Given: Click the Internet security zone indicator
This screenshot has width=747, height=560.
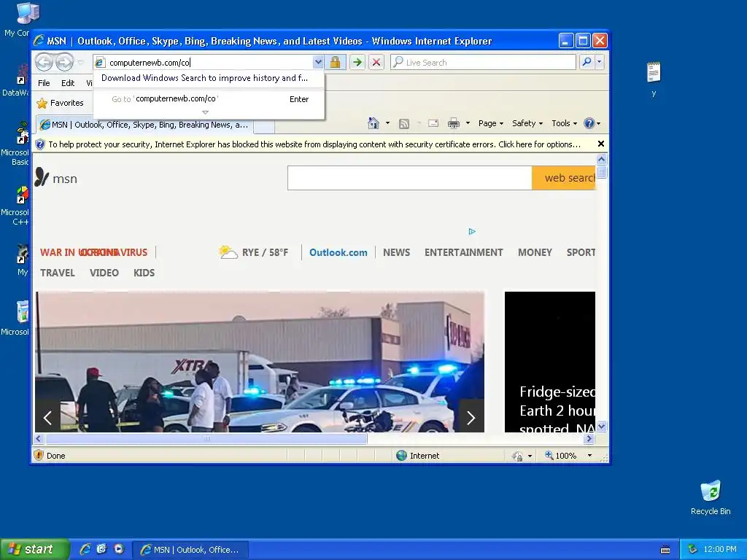Looking at the screenshot, I should (x=418, y=455).
